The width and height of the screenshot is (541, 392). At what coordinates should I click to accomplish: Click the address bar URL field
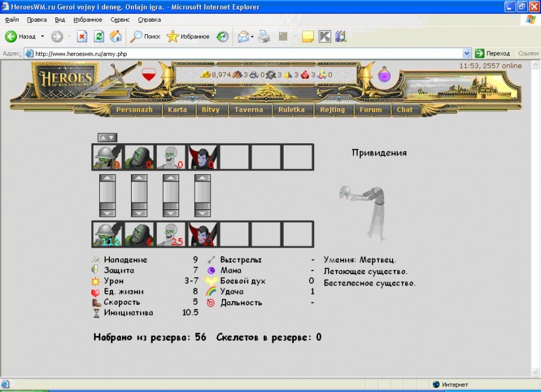pyautogui.click(x=248, y=54)
